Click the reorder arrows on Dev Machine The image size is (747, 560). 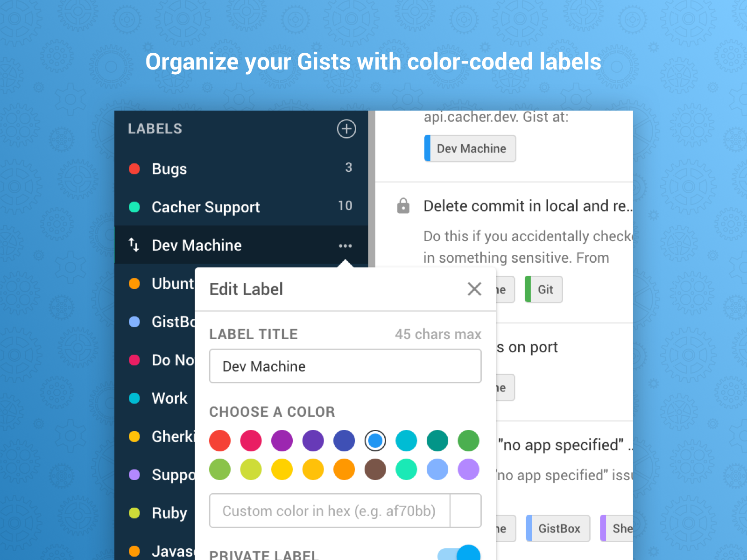click(134, 245)
